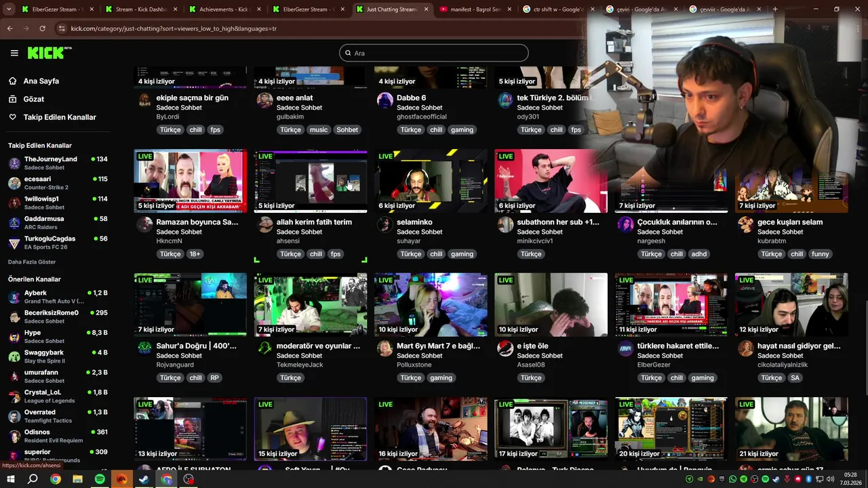Click Ayberk channel avatar in sidebar
Viewport: 868px width, 488px height.
tap(14, 297)
